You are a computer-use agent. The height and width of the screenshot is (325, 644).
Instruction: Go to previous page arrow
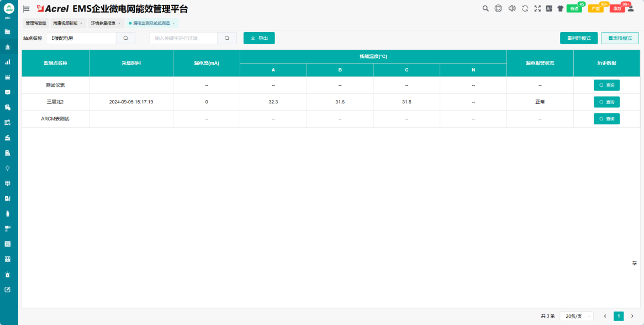605,316
